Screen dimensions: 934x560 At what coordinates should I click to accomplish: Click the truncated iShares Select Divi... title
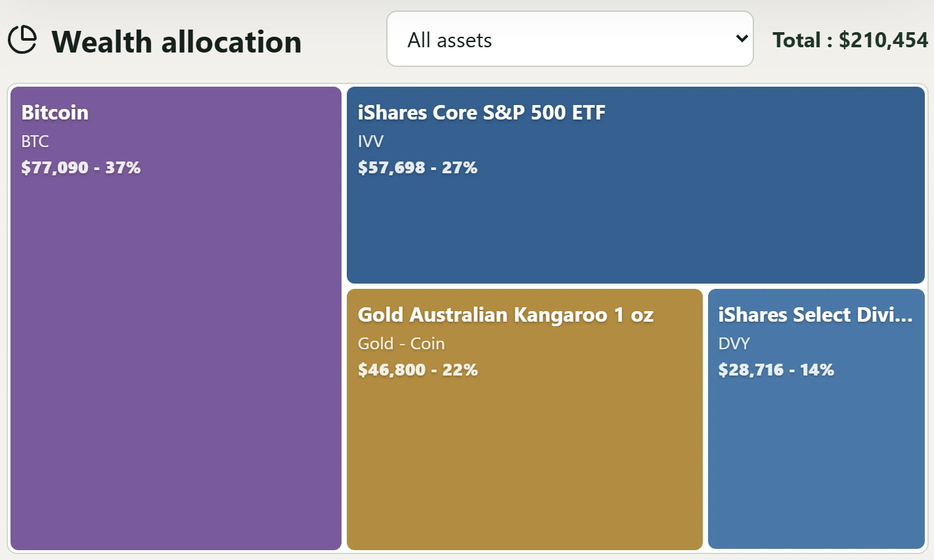[816, 314]
